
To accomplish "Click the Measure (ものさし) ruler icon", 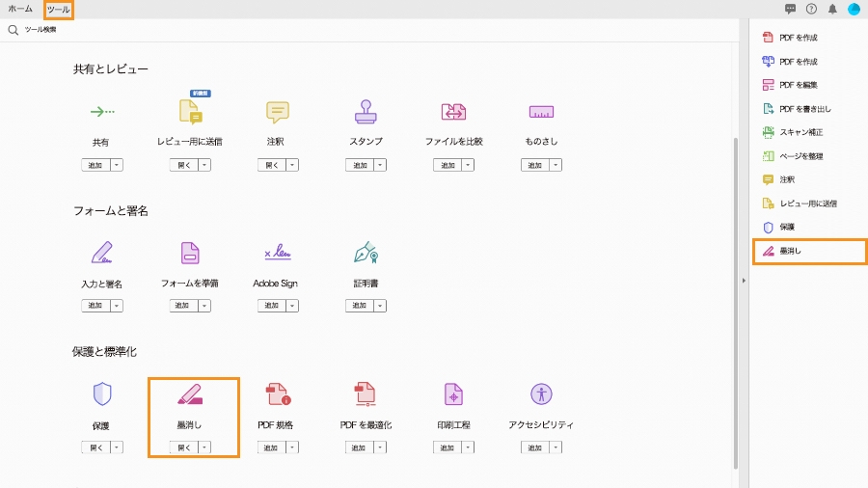I will coord(541,111).
